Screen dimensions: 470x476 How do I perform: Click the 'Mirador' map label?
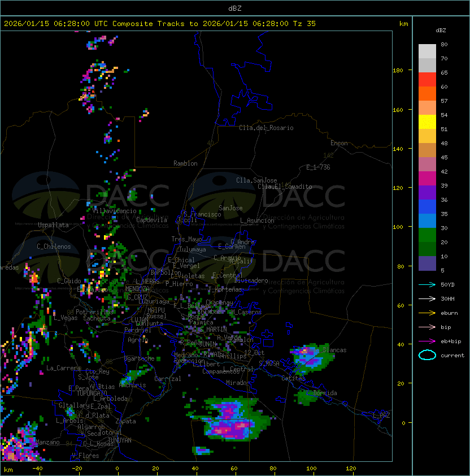pyautogui.click(x=238, y=383)
